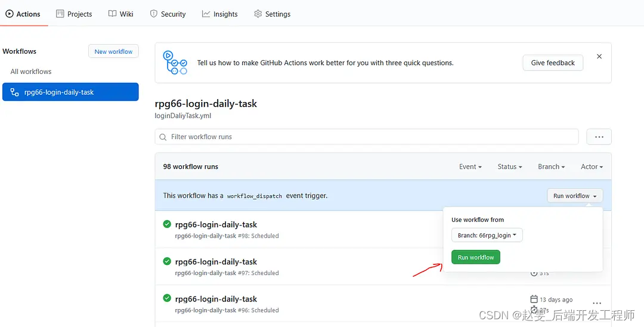Viewport: 644px width, 327px height.
Task: Click the search magnifier icon in filter field
Action: [163, 137]
